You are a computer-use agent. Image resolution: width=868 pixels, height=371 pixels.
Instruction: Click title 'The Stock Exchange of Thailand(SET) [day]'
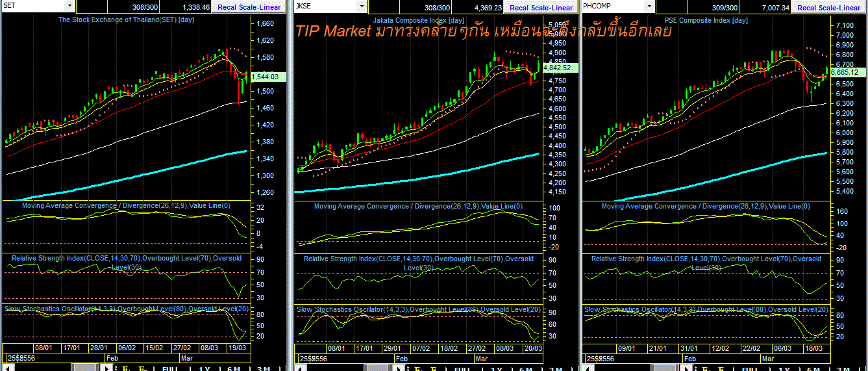(x=127, y=19)
